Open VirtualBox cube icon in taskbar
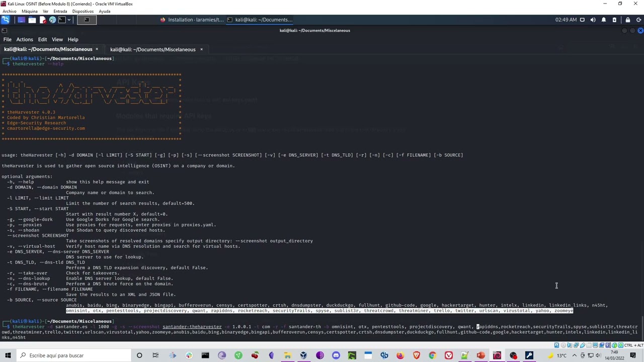644x362 pixels. point(303,355)
